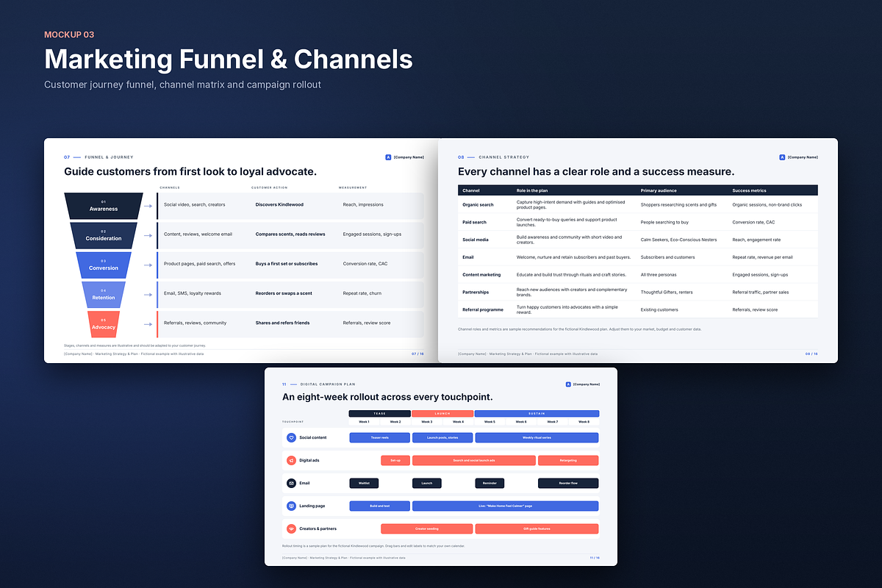Select the TEASE phase header

[379, 413]
